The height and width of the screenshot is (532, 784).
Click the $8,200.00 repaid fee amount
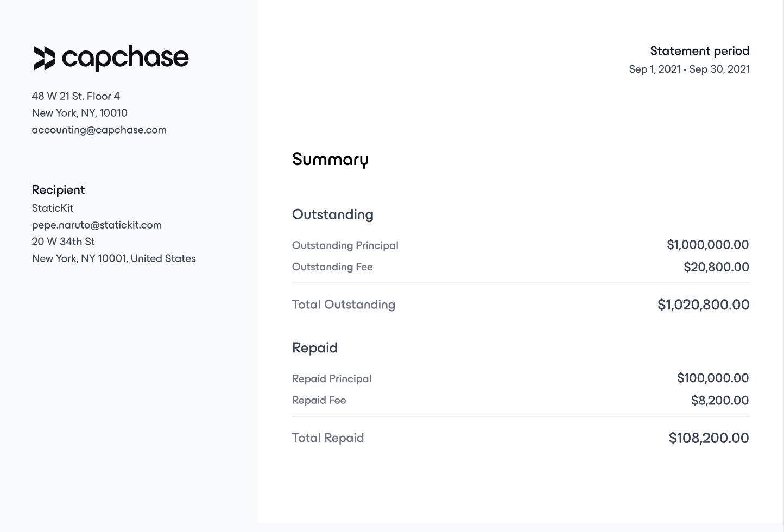pyautogui.click(x=720, y=401)
